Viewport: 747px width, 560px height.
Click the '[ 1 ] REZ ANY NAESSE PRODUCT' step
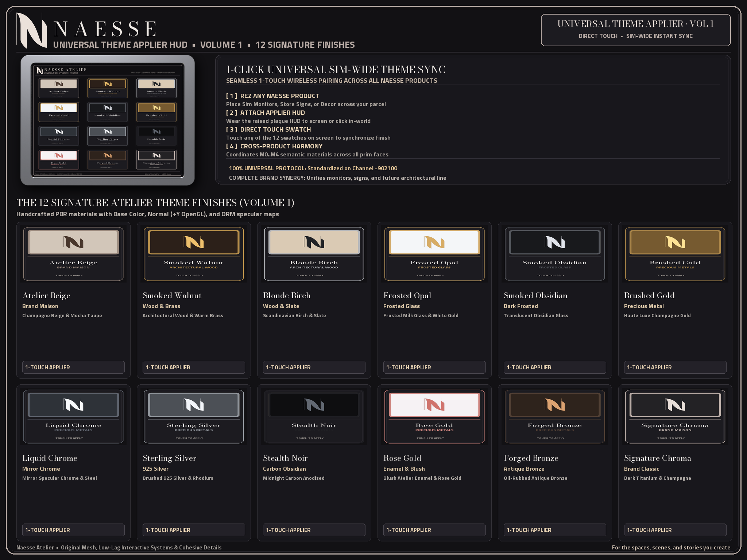272,96
